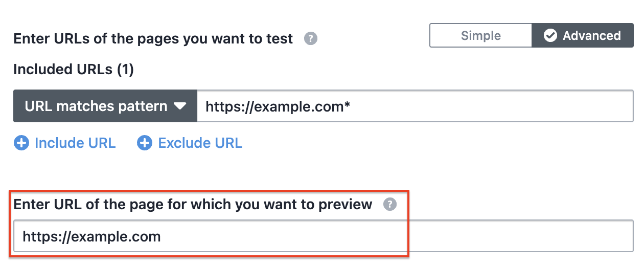This screenshot has width=644, height=265.
Task: Click the Simple label text in mode switcher
Action: tap(481, 36)
